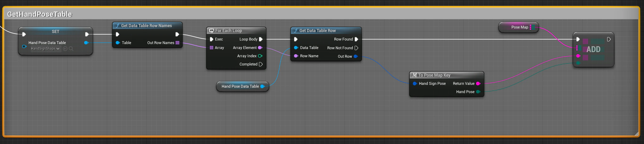The height and width of the screenshot is (144, 644).
Task: Click the Completed execution pin
Action: pyautogui.click(x=261, y=64)
